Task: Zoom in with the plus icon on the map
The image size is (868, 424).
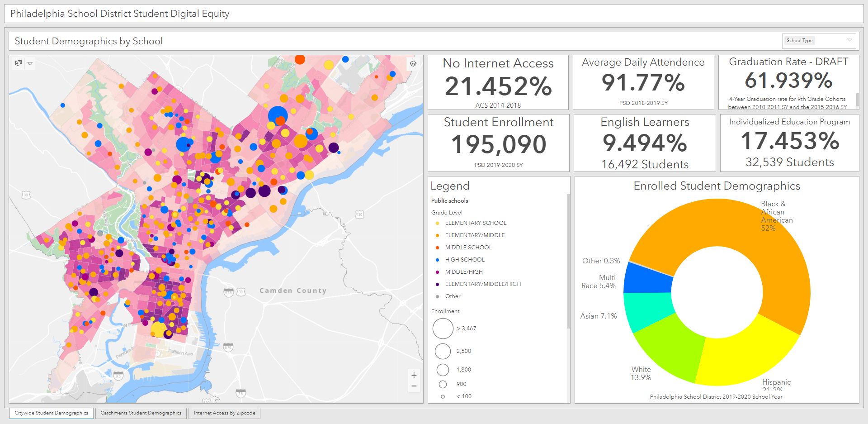Action: pos(413,375)
